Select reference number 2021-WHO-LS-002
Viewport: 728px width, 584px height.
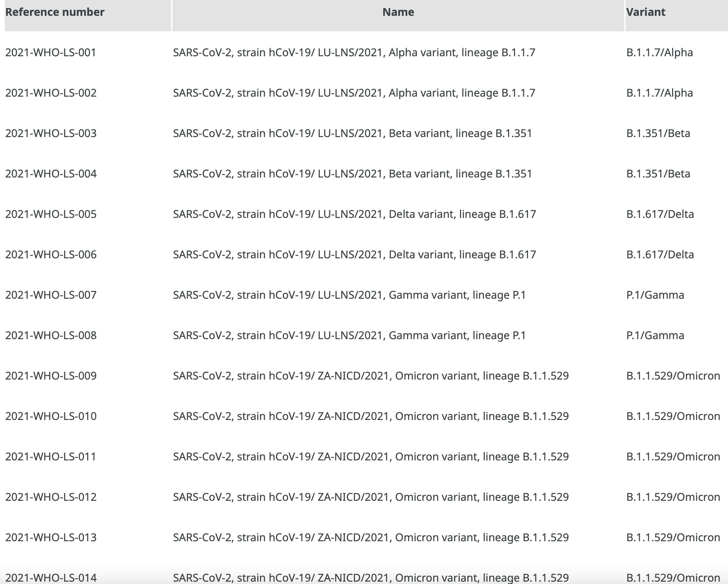pos(51,93)
